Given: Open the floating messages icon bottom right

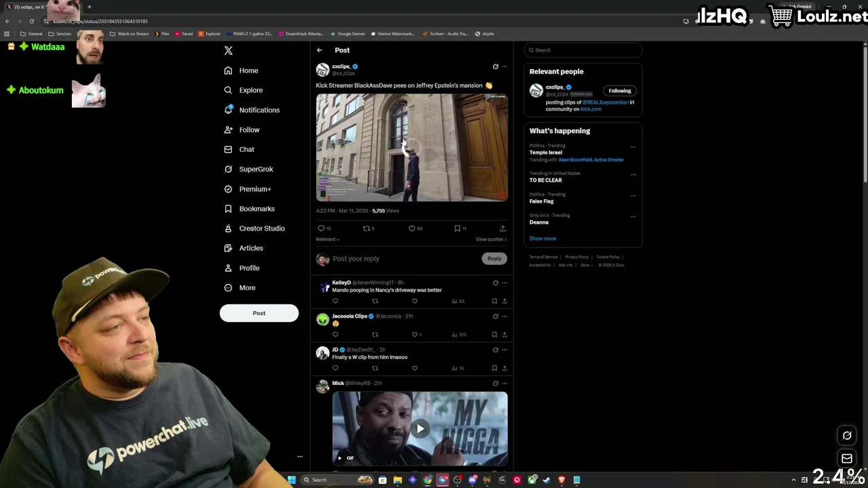Looking at the screenshot, I should point(847,459).
